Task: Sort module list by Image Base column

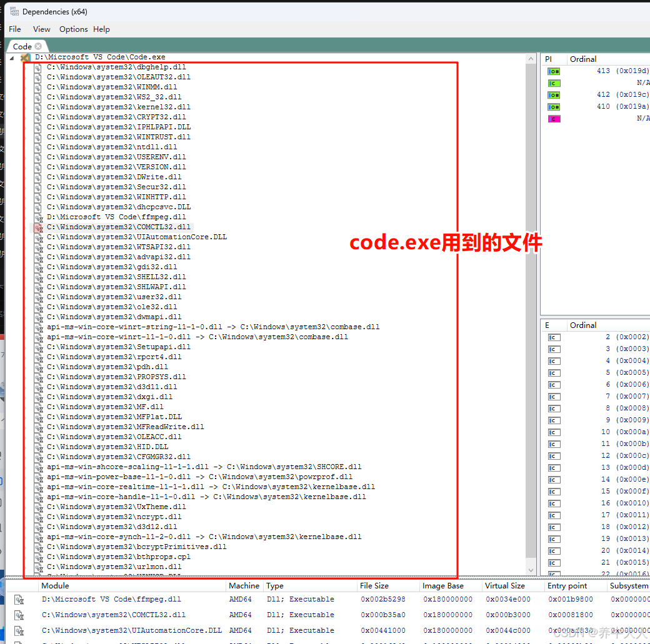Action: pyautogui.click(x=451, y=585)
